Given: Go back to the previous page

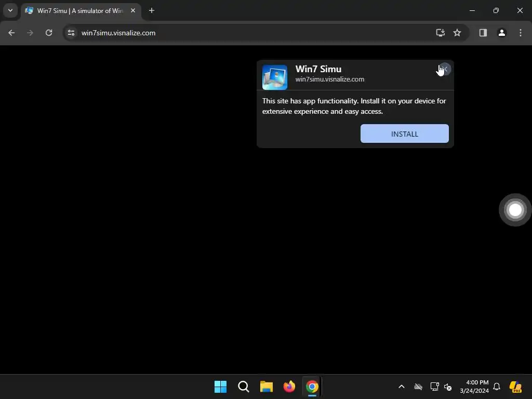Looking at the screenshot, I should [x=11, y=33].
